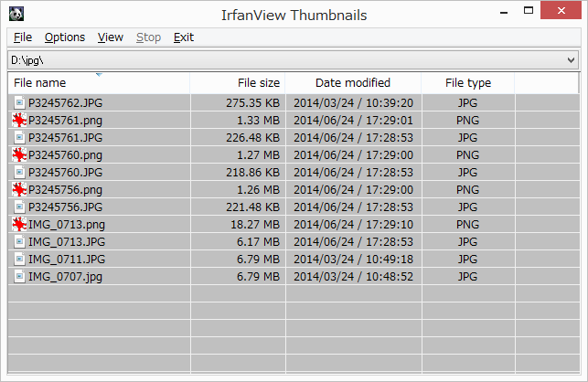
Task: Click the file icon of IMG_0711.JPG
Action: (x=19, y=260)
